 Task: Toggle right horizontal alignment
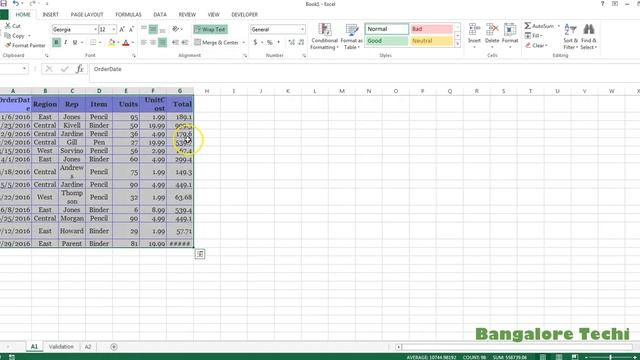(x=162, y=42)
